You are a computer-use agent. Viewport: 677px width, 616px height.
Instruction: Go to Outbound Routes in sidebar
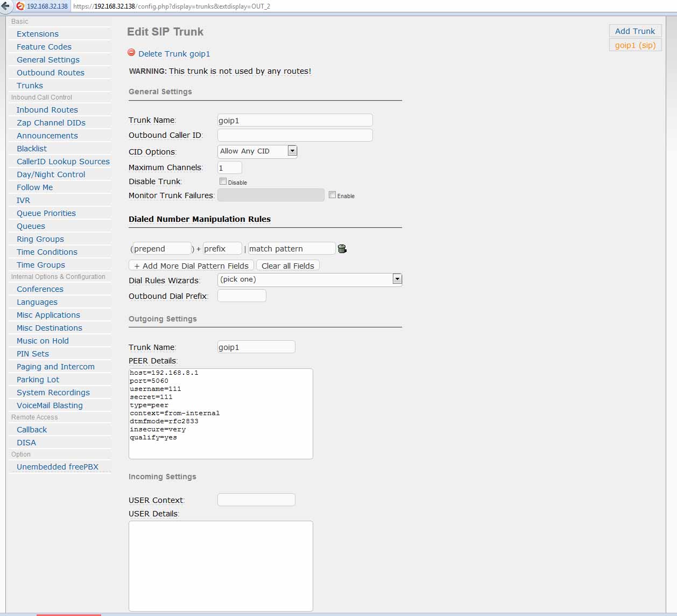tap(50, 73)
